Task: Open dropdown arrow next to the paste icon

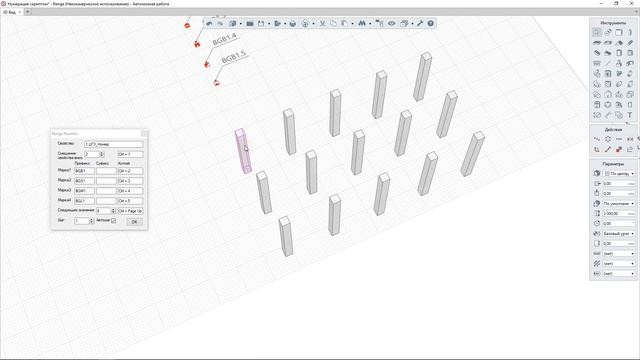Action: pos(352,24)
